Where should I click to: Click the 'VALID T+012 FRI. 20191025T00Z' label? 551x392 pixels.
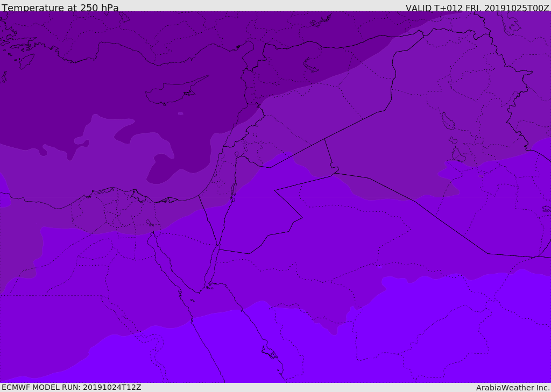(x=477, y=8)
